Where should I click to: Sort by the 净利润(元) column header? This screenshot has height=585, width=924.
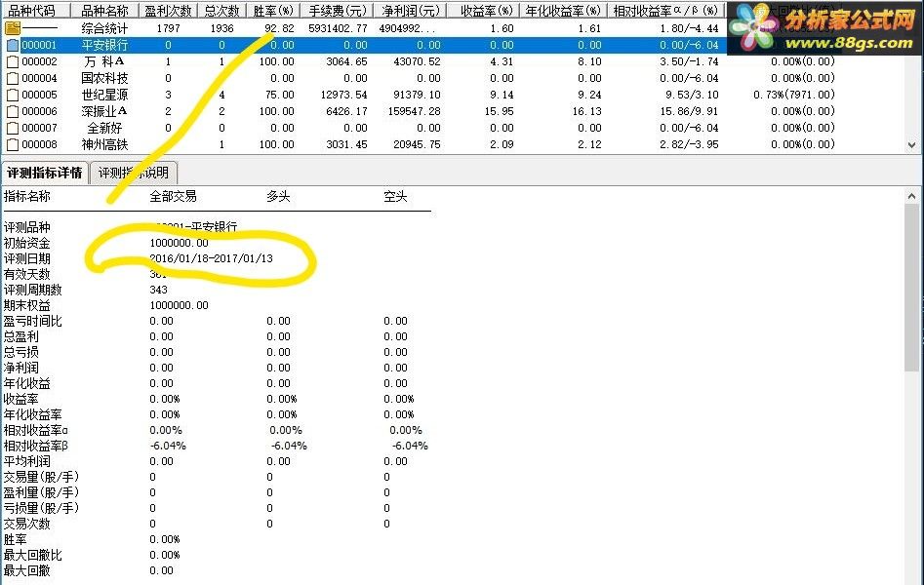pos(410,11)
